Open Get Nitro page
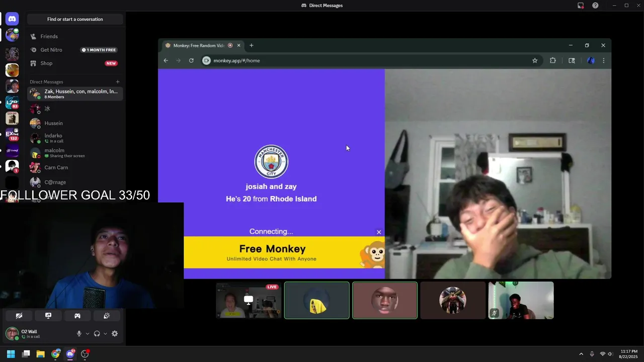 coord(75,50)
